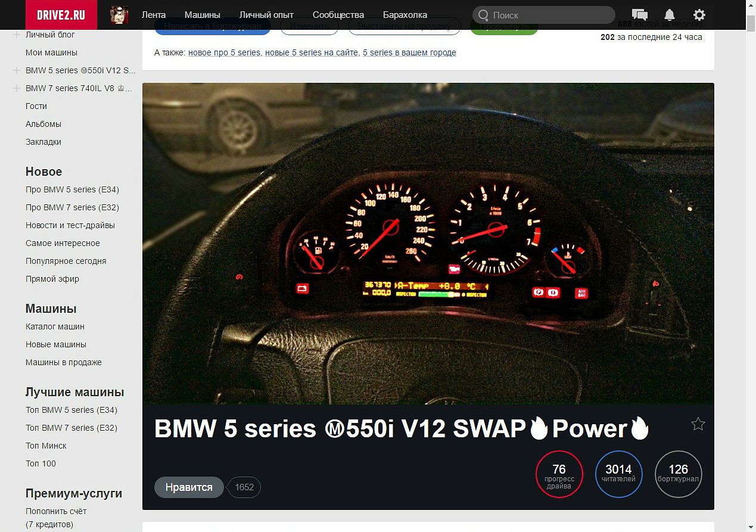Open 3014 читателей circle
Image resolution: width=756 pixels, height=532 pixels.
[x=618, y=474]
